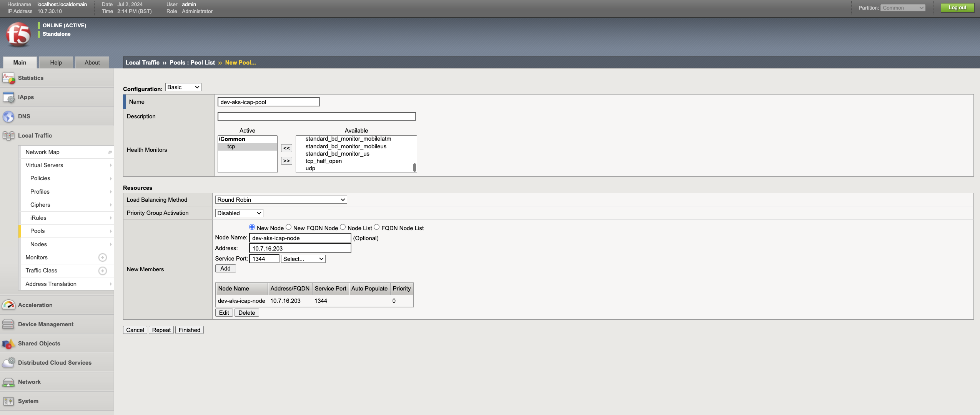Click the DNS globe icon

[x=8, y=116]
